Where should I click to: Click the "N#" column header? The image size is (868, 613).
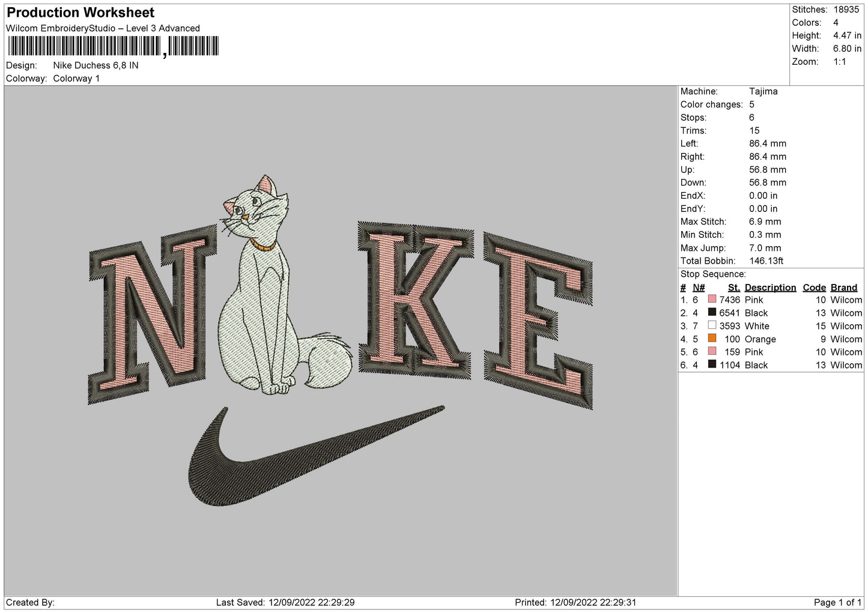(699, 288)
